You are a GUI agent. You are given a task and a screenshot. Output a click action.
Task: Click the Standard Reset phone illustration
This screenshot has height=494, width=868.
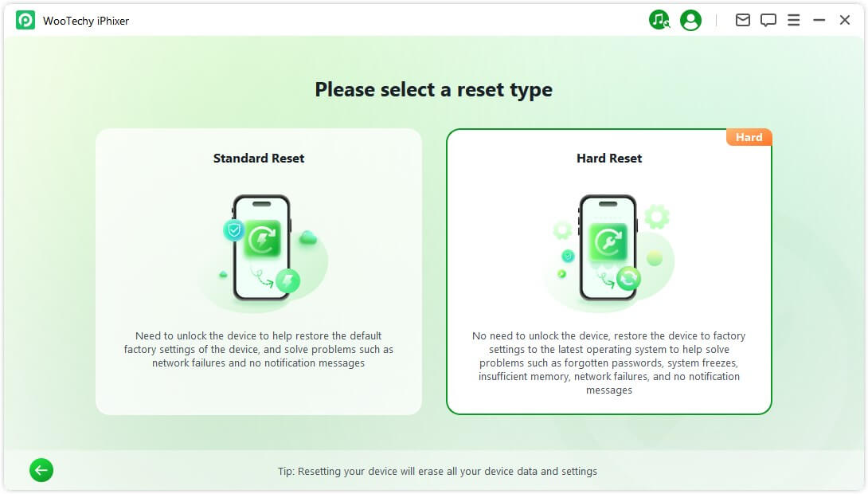click(x=262, y=248)
